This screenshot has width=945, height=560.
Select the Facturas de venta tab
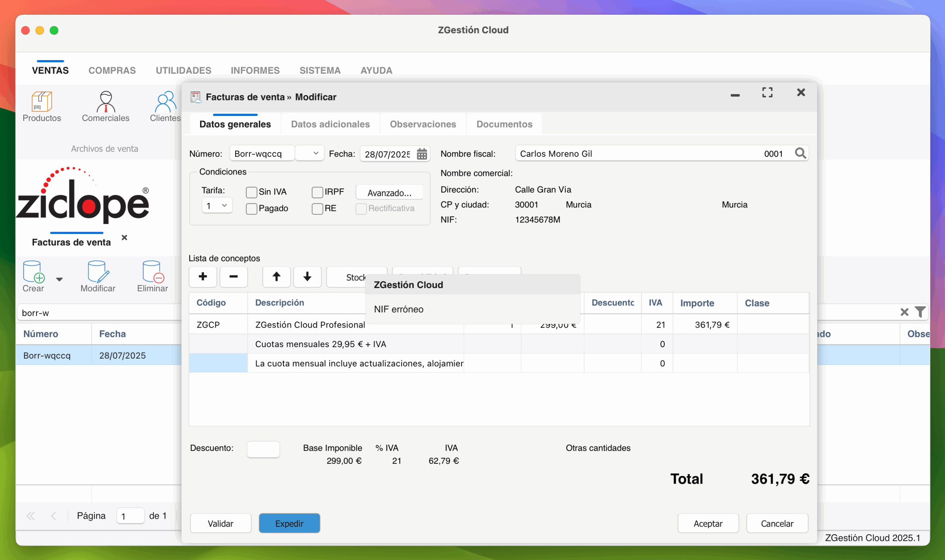click(x=71, y=242)
